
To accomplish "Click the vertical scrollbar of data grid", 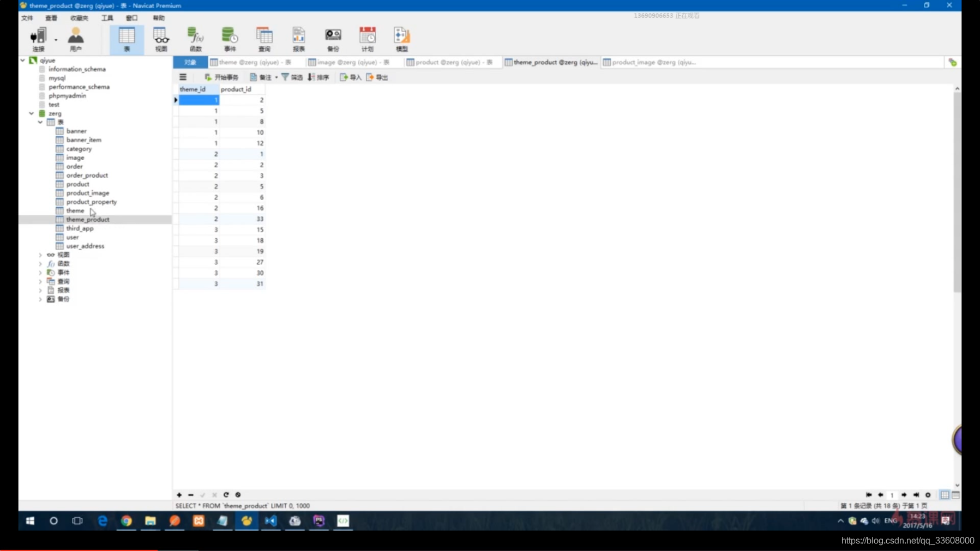I will coord(957,192).
